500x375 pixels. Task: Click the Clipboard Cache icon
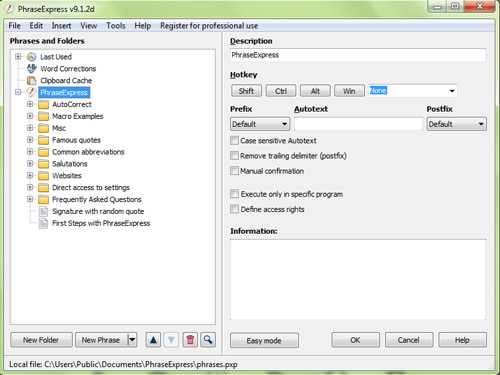click(x=31, y=80)
